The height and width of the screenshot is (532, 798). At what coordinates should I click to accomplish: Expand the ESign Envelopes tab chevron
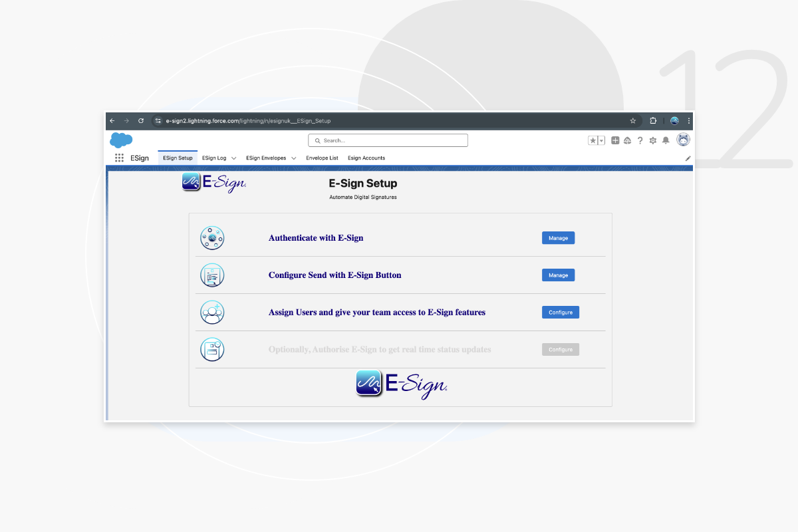293,158
